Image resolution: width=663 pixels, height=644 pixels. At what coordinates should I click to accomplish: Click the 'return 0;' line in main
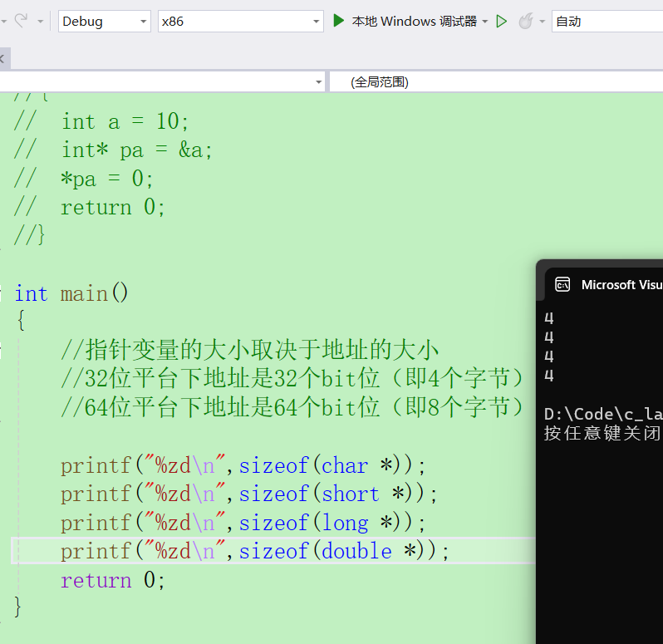click(112, 580)
